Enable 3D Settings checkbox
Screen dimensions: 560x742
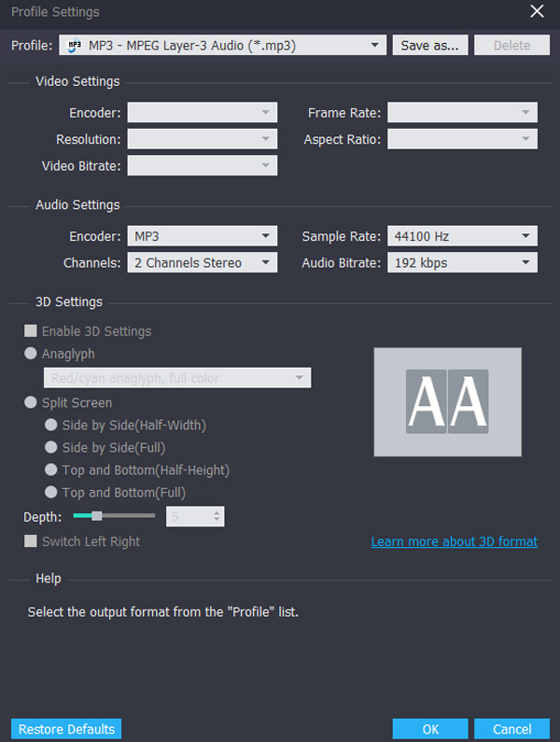(31, 331)
